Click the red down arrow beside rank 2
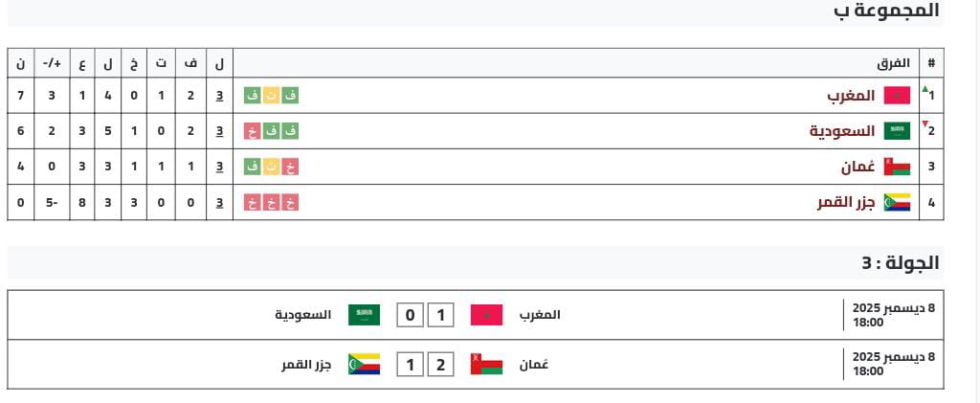 coord(924,124)
